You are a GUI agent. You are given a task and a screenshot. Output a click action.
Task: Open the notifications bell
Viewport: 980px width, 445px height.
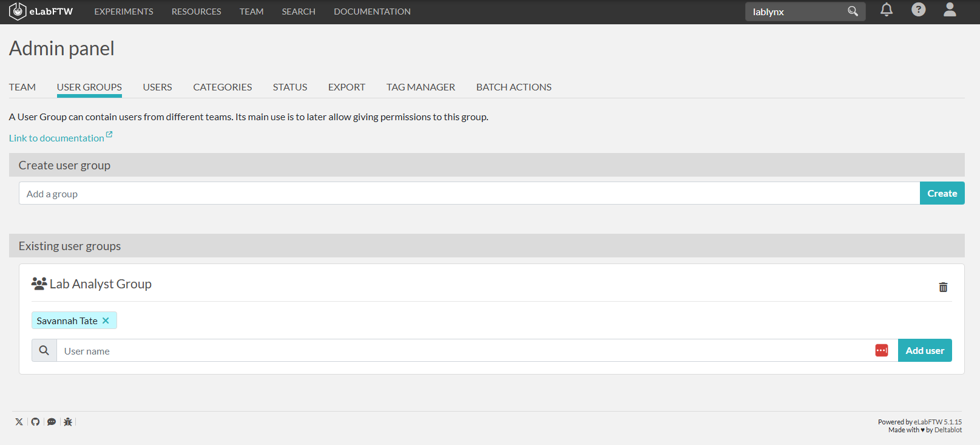click(x=886, y=10)
